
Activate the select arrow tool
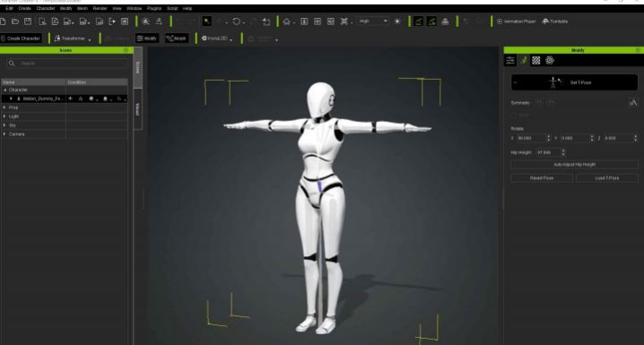(x=207, y=22)
